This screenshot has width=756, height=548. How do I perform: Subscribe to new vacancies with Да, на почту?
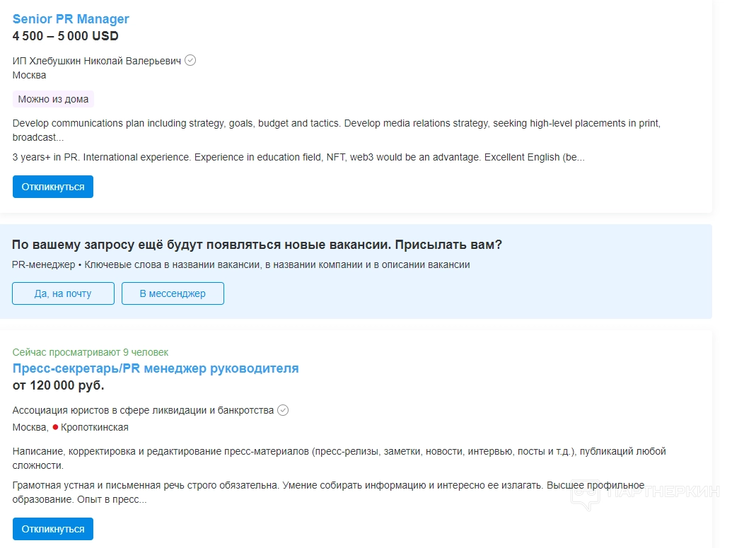click(63, 293)
